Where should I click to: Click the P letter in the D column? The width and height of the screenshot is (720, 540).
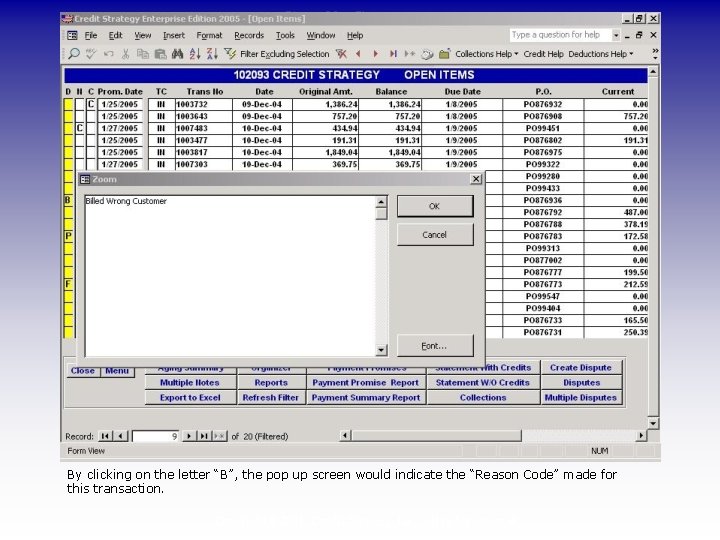pyautogui.click(x=68, y=236)
